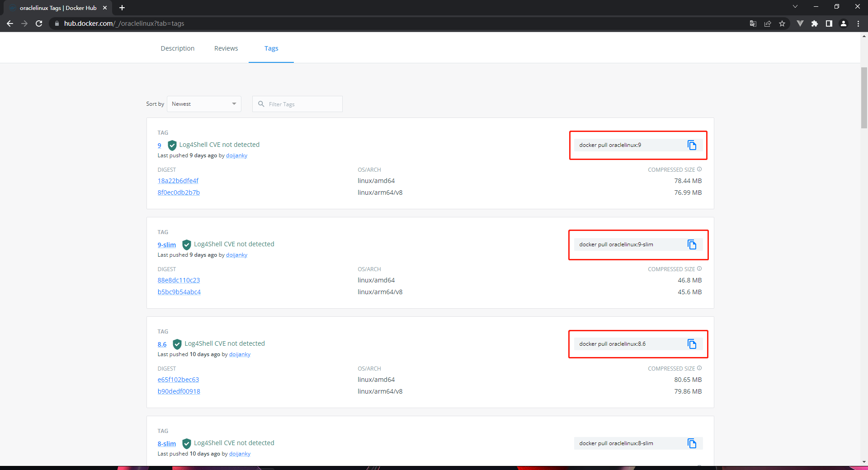Open the browser extensions puzzle icon

click(815, 23)
